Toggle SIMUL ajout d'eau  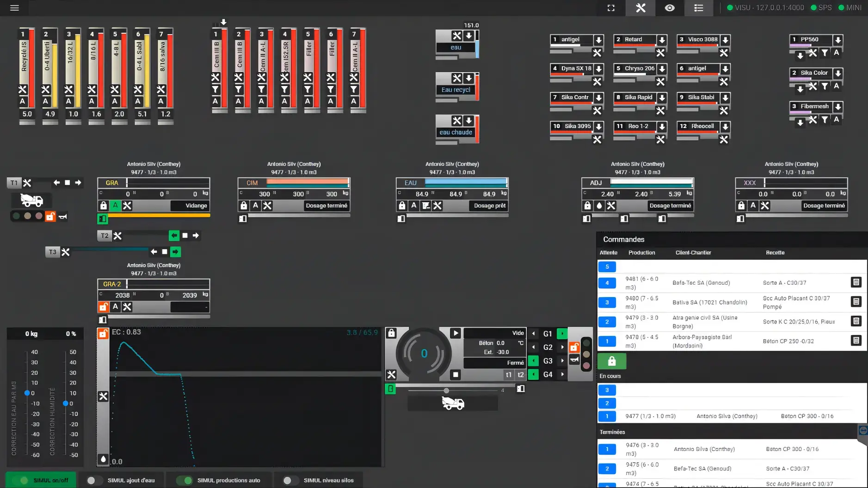click(x=94, y=480)
